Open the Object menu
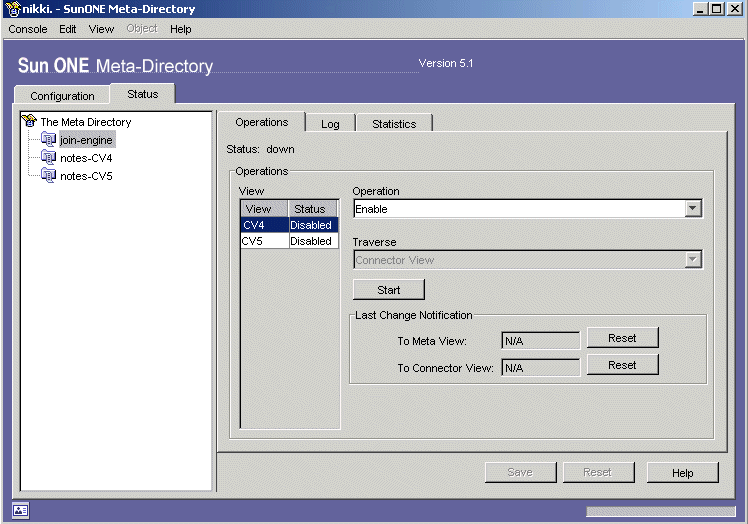 click(x=142, y=29)
